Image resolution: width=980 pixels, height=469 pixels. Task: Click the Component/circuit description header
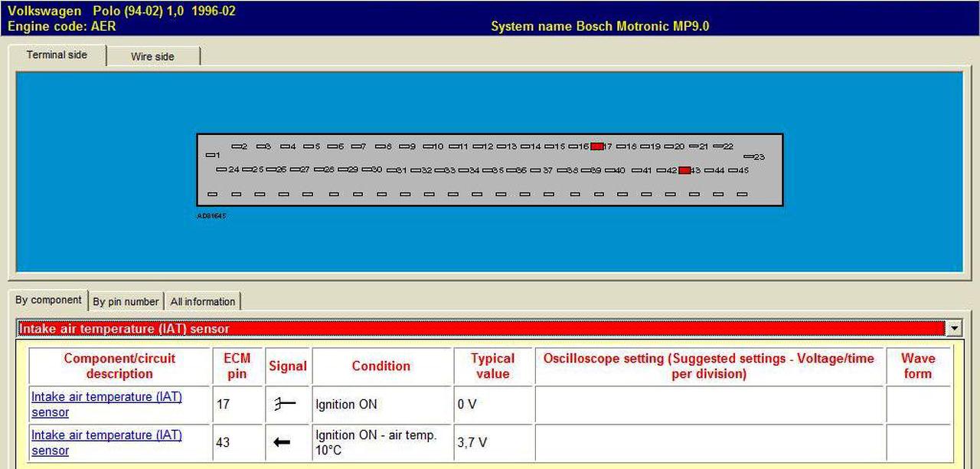[x=119, y=366]
